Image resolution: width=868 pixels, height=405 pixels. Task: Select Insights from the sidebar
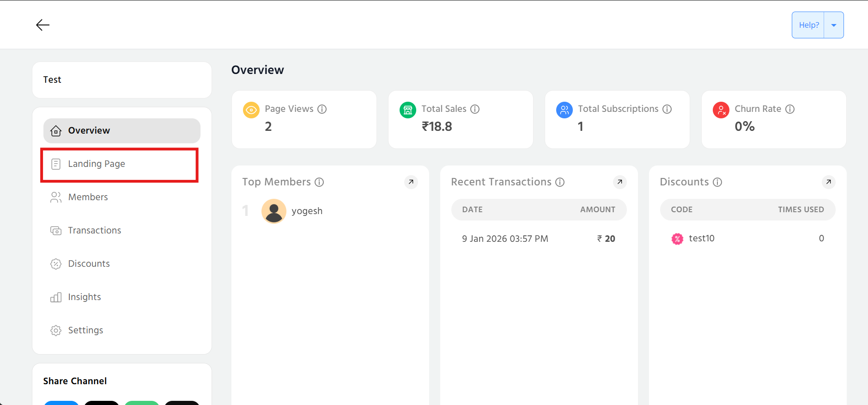(84, 297)
